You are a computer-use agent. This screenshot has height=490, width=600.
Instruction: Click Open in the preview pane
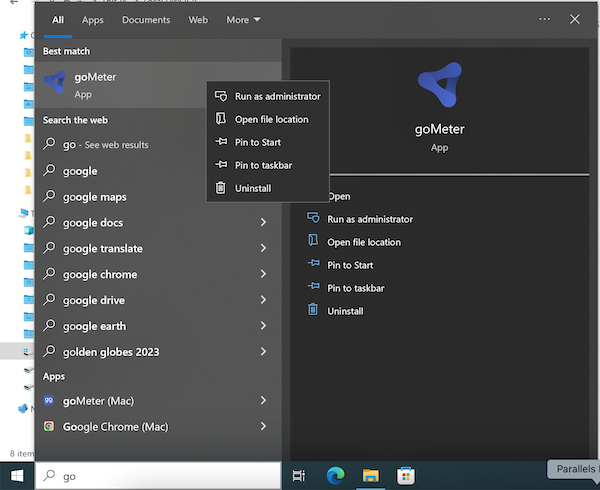(x=339, y=196)
